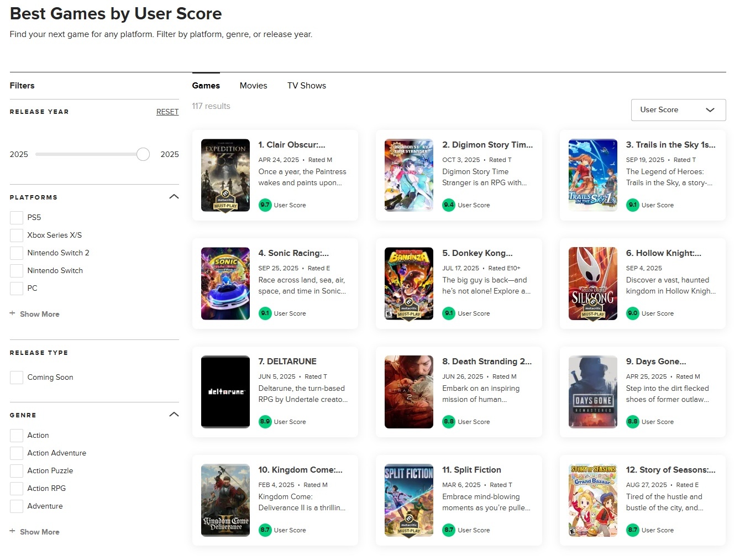Click the 8.8 score badge for Death Stranding 2

pos(449,421)
